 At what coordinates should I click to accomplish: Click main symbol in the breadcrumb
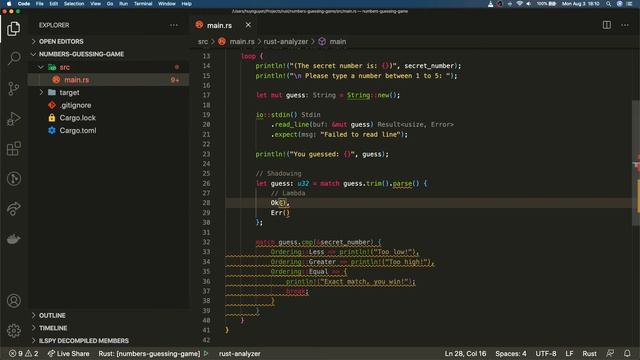(338, 42)
